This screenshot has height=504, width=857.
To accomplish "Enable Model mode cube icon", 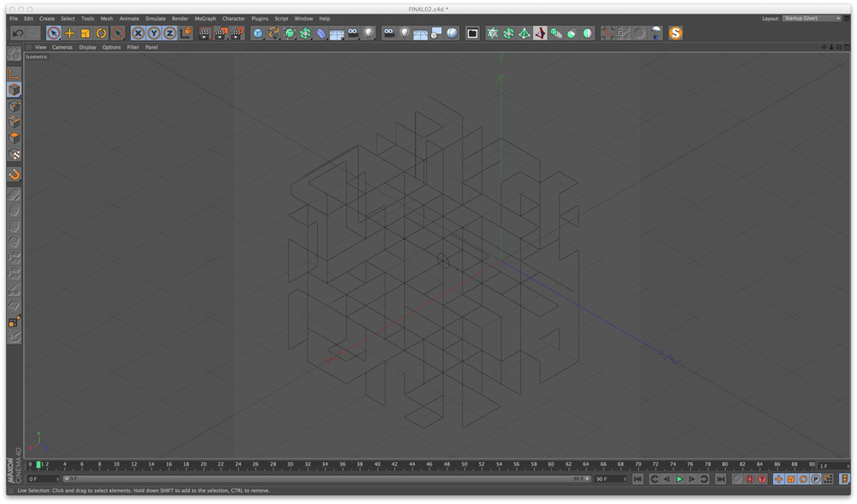I will point(15,90).
